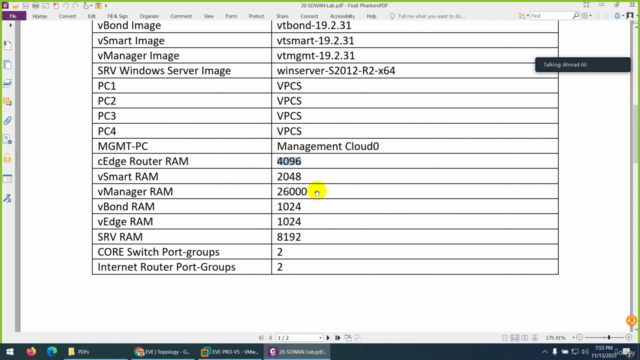Click the Print icon in quick toolbar
Image resolution: width=640 pixels, height=360 pixels.
click(x=36, y=6)
